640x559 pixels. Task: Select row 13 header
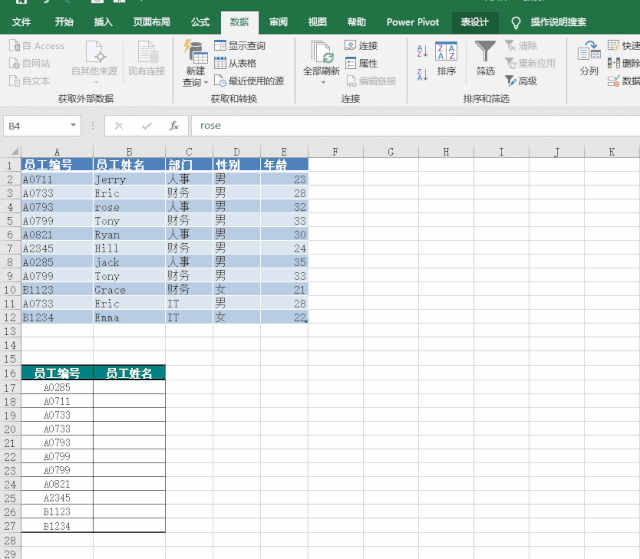click(x=10, y=331)
